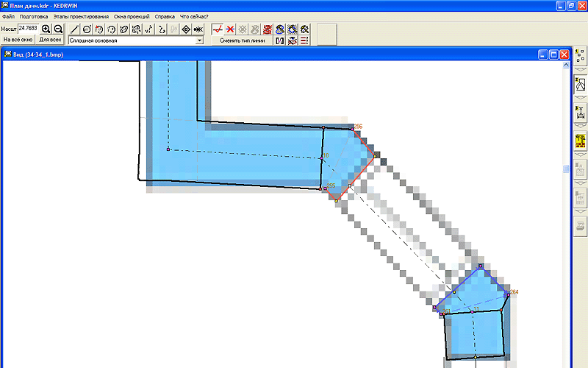The width and height of the screenshot is (588, 368).
Task: Open the Файл menu
Action: point(8,15)
